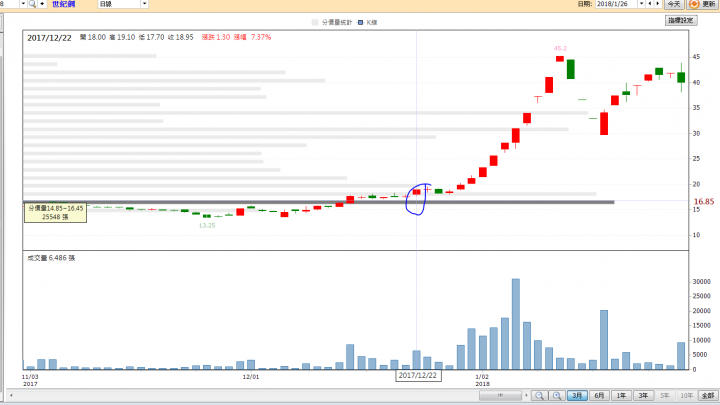Screen dimensions: 720x405
Task: Click the 45.2 high-price candlestick
Action: coord(560,59)
